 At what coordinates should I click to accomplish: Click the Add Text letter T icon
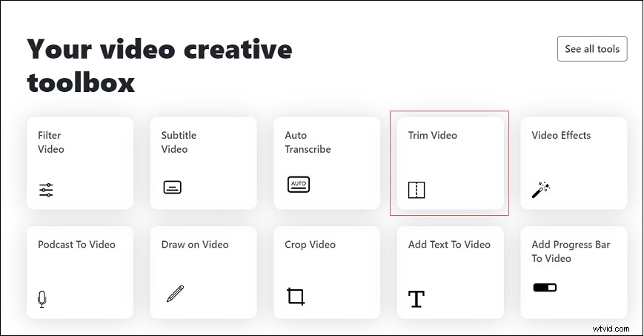coord(416,299)
